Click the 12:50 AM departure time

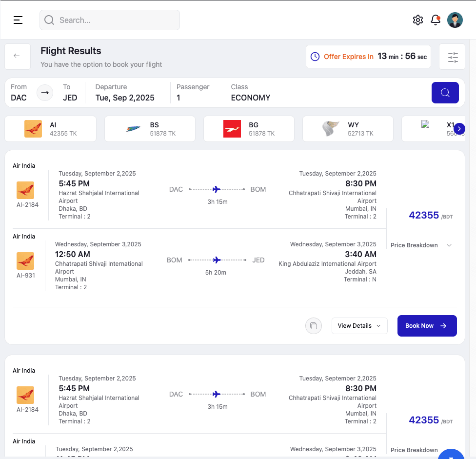(x=73, y=255)
